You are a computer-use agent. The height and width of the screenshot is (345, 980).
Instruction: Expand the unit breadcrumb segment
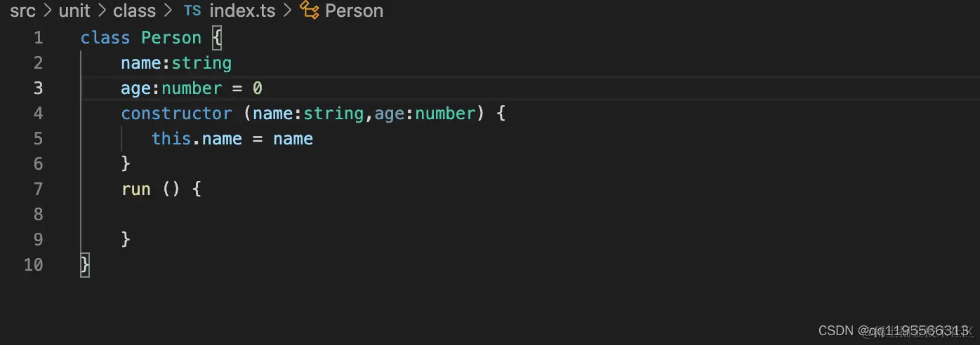point(74,11)
